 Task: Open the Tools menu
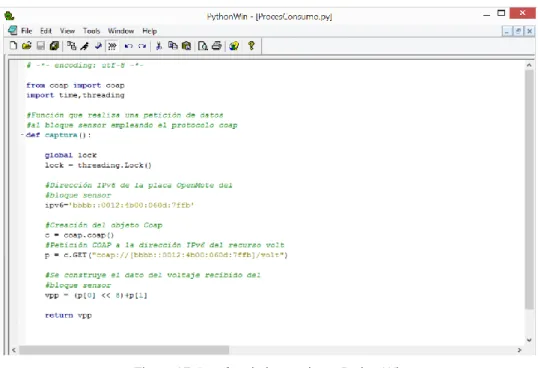coord(91,31)
